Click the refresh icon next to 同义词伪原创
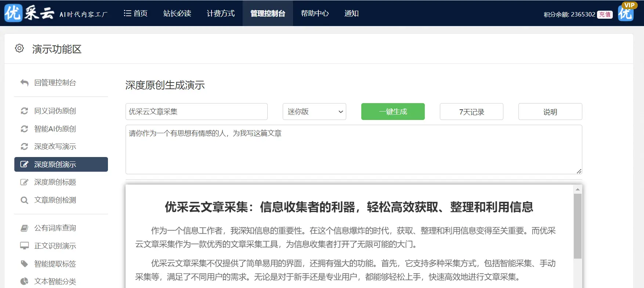Screen dimensions: 644x288 click(24, 111)
